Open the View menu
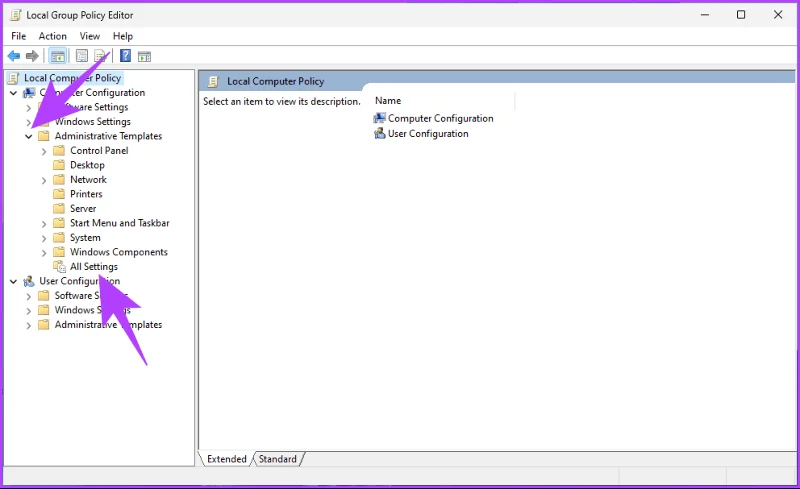The image size is (800, 489). (x=89, y=36)
